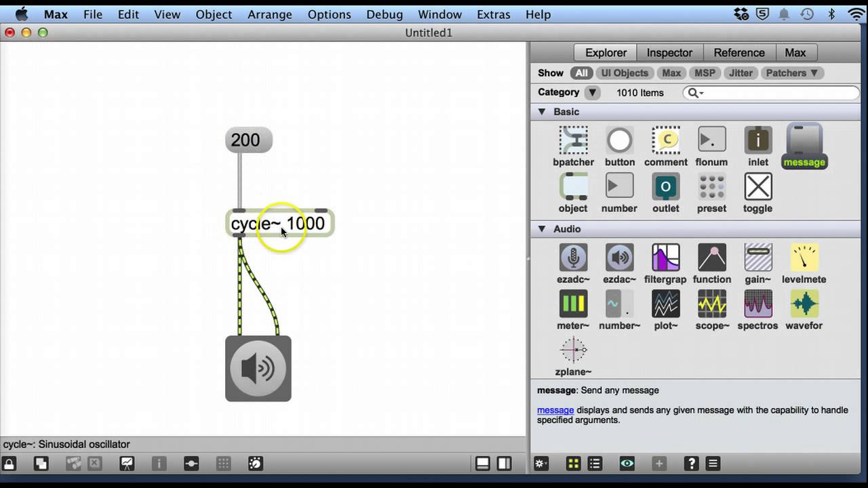
Task: Open the Patchers filter dropdown
Action: pyautogui.click(x=791, y=73)
